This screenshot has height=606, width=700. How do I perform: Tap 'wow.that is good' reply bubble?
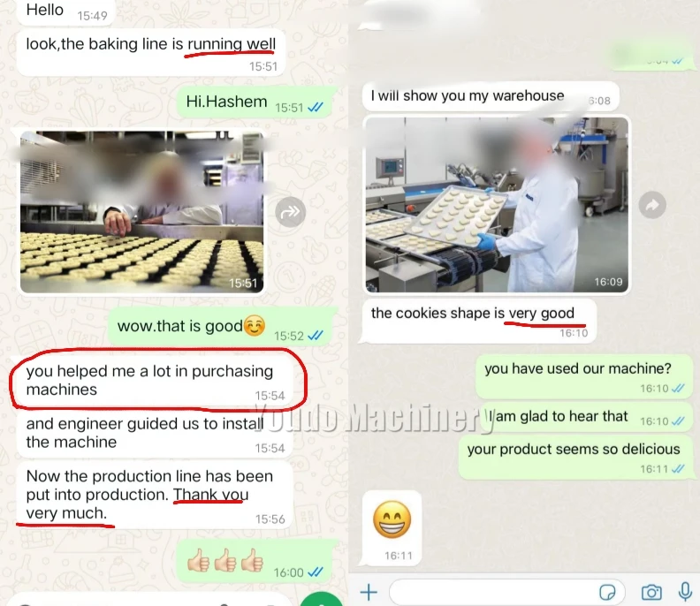tap(220, 326)
